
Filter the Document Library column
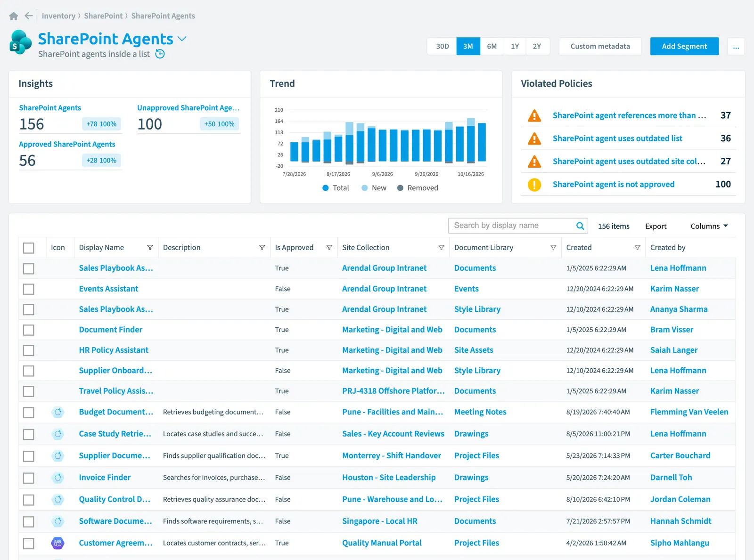(553, 248)
